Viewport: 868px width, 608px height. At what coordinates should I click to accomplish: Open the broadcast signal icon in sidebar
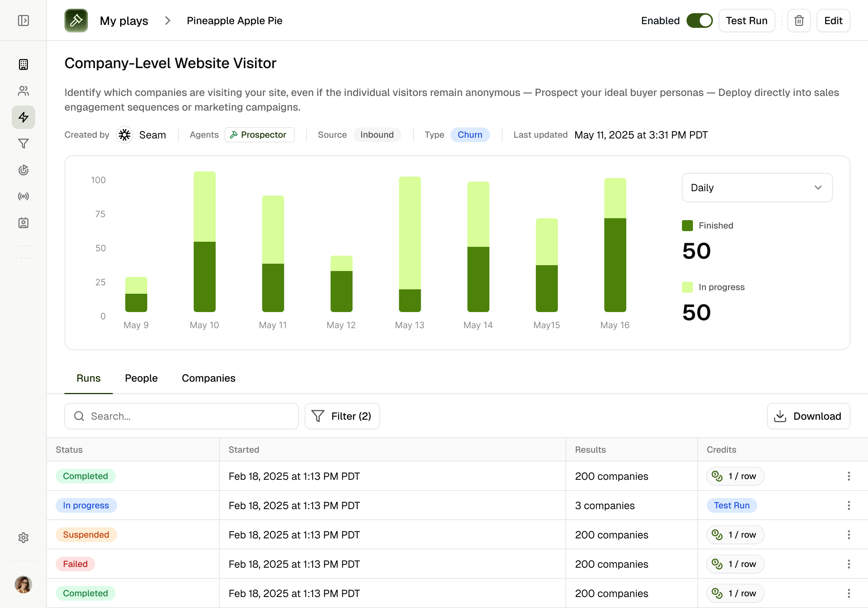[x=23, y=196]
